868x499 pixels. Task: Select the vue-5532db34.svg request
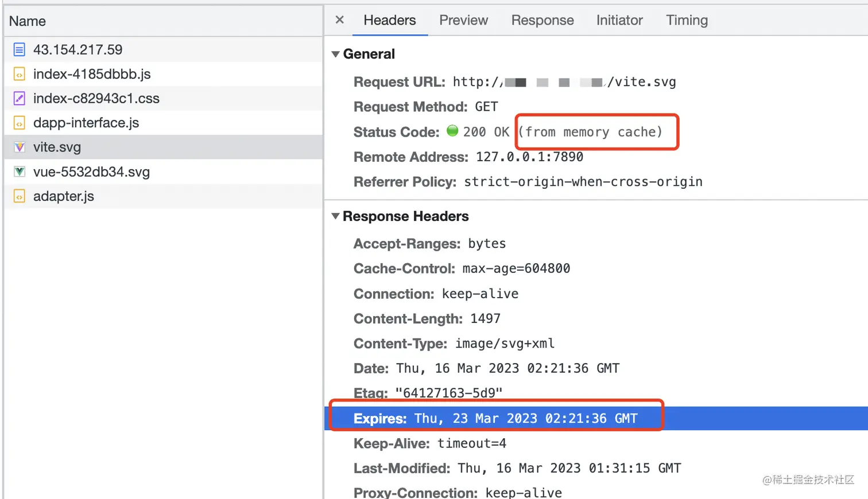coord(164,171)
